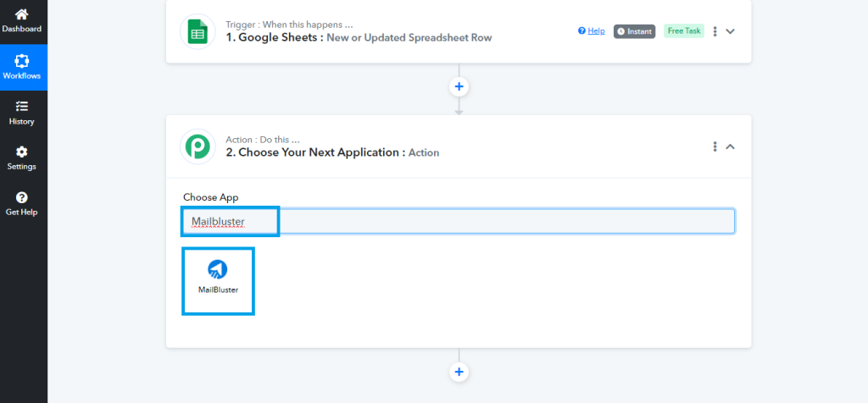Screen dimensions: 868x403
Task: Collapse the Choose Your Next Application step
Action: (730, 146)
